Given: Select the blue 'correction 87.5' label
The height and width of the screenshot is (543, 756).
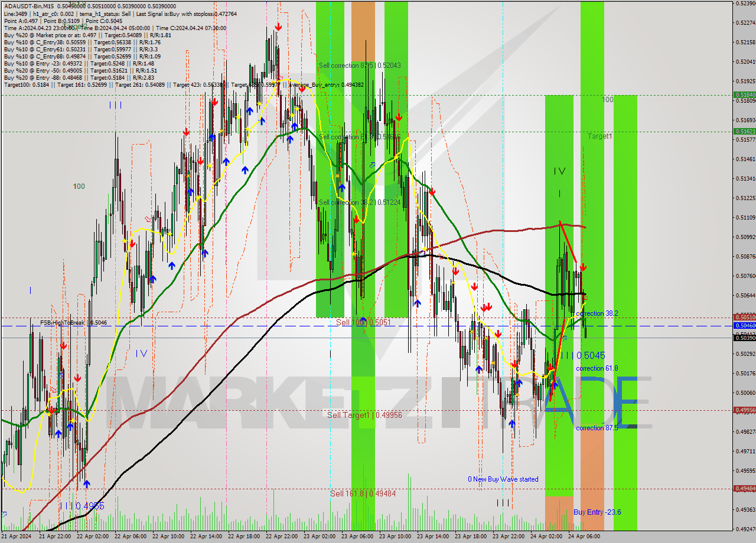Looking at the screenshot, I should coord(597,428).
